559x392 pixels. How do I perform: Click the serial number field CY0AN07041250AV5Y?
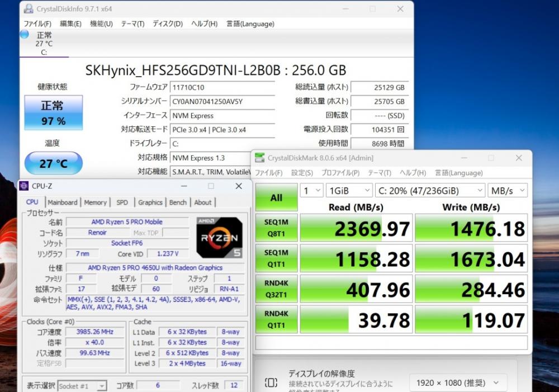point(222,102)
